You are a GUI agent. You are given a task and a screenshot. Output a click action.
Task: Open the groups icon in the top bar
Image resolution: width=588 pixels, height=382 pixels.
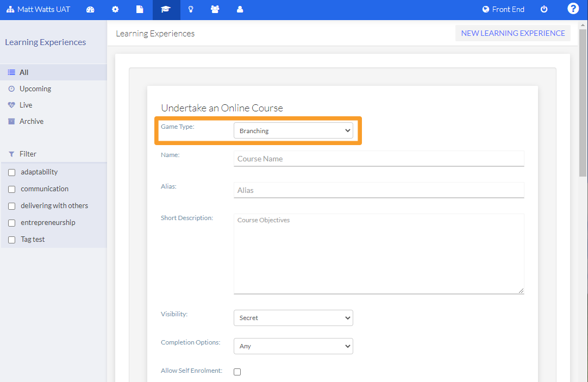tap(215, 9)
